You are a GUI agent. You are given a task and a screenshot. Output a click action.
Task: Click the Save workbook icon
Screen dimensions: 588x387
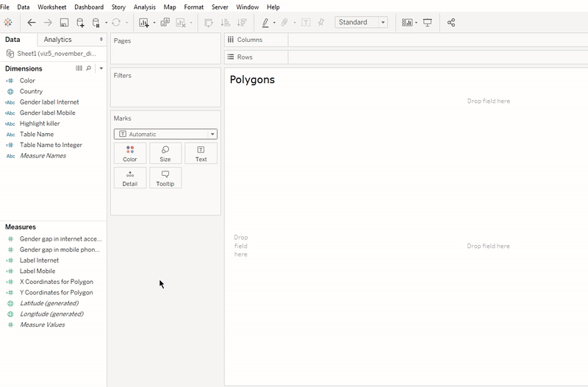click(x=64, y=23)
